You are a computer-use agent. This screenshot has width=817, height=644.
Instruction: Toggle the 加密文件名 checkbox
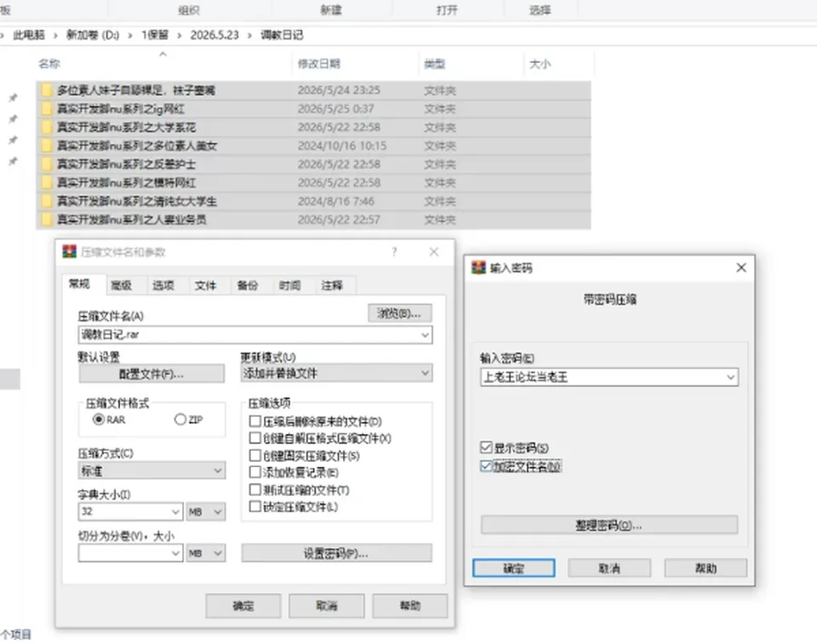pyautogui.click(x=486, y=466)
